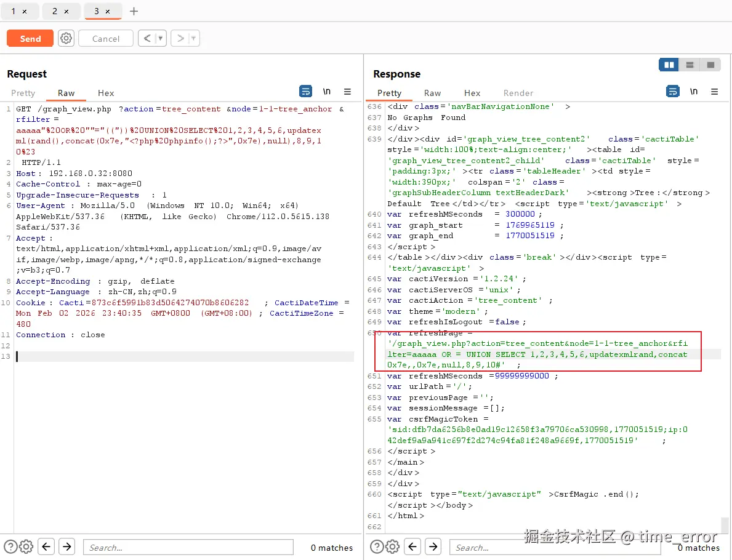Open Request panel hamburger menu
Viewport: 732px width, 560px height.
point(347,92)
